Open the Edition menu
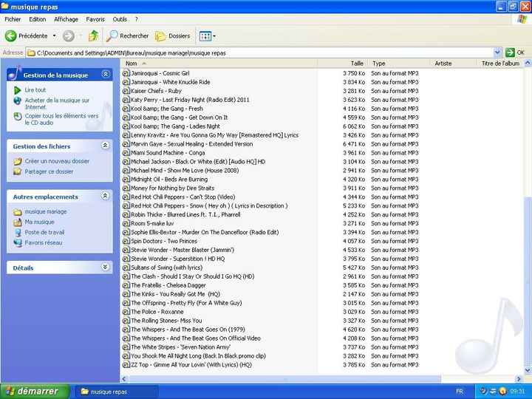This screenshot has height=399, width=532. pos(38,19)
